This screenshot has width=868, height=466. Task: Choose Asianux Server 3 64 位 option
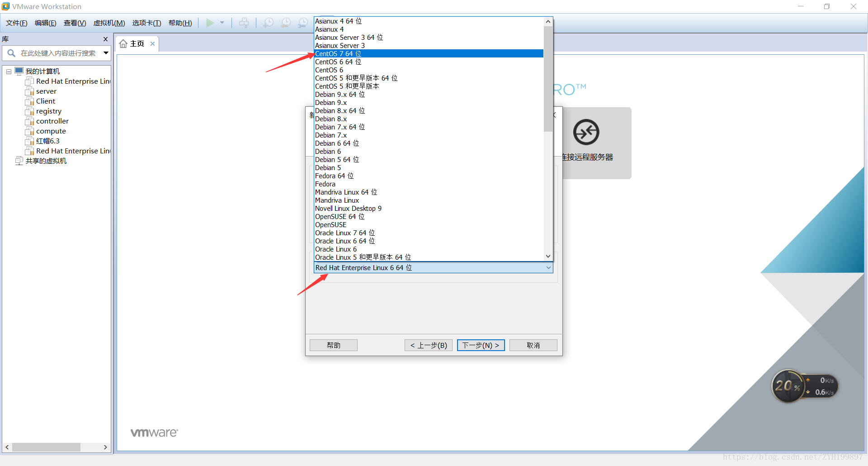[429, 38]
